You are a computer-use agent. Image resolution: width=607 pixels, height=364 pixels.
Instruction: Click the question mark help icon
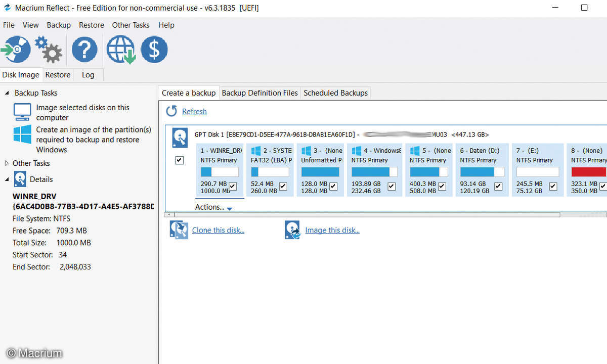coord(84,50)
